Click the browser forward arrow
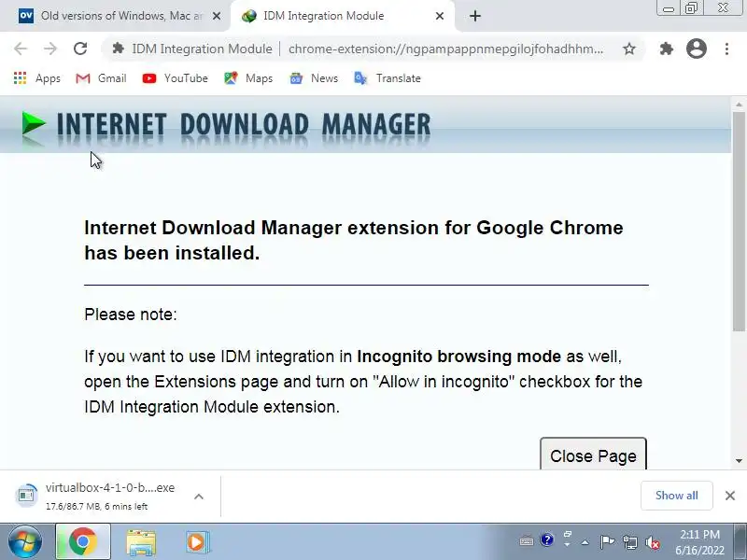This screenshot has height=560, width=747. pos(50,49)
